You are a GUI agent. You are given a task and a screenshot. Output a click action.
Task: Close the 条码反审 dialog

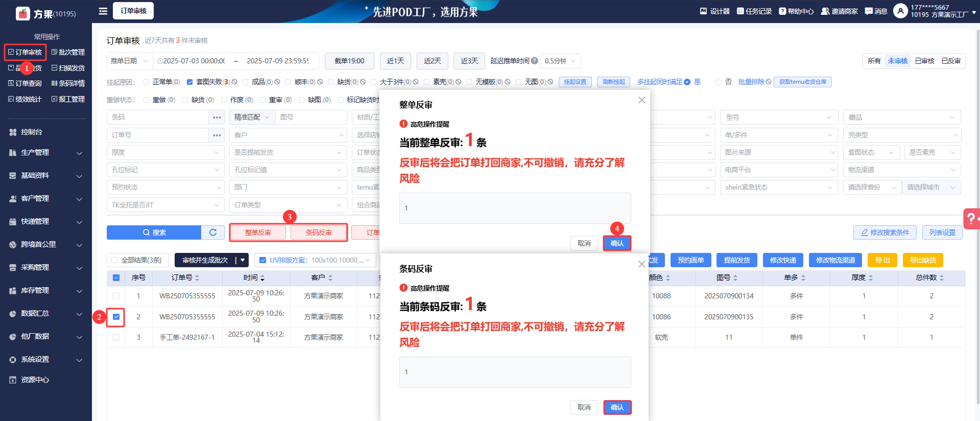coord(642,264)
